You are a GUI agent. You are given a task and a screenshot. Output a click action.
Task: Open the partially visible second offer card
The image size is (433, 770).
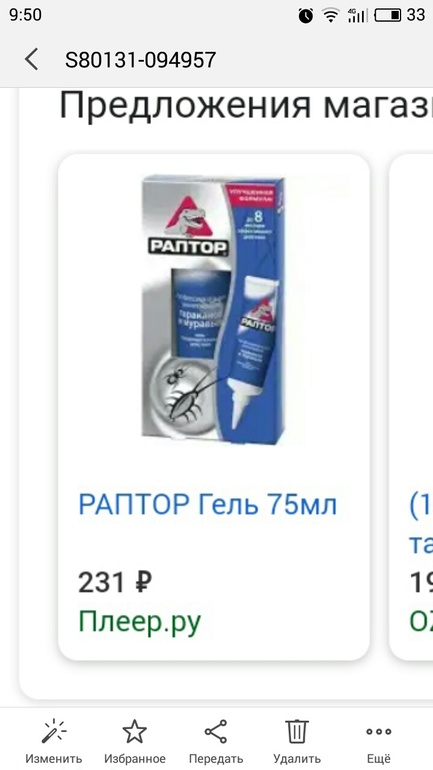point(411,407)
